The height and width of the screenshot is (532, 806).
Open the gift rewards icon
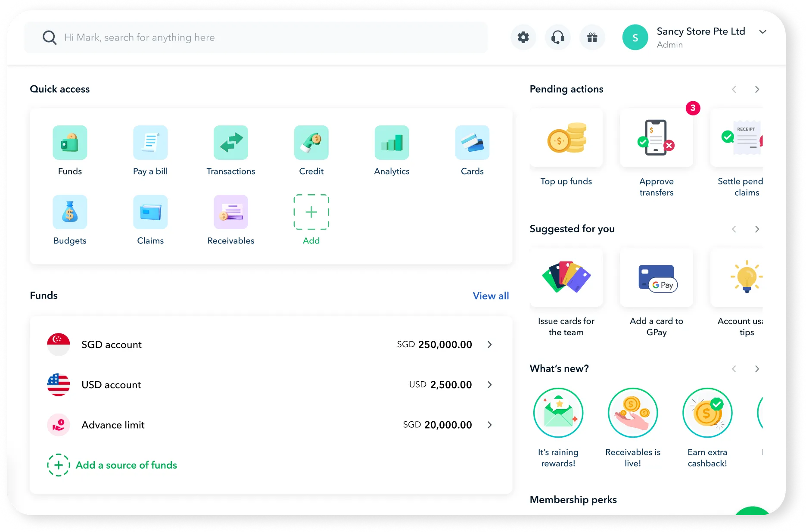click(x=592, y=37)
